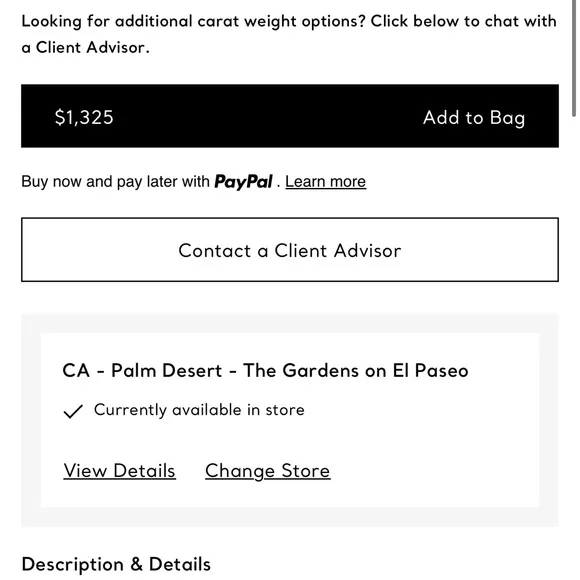The width and height of the screenshot is (580, 580).
Task: Click the 'a Client Advisor.' text line
Action: pyautogui.click(x=85, y=48)
